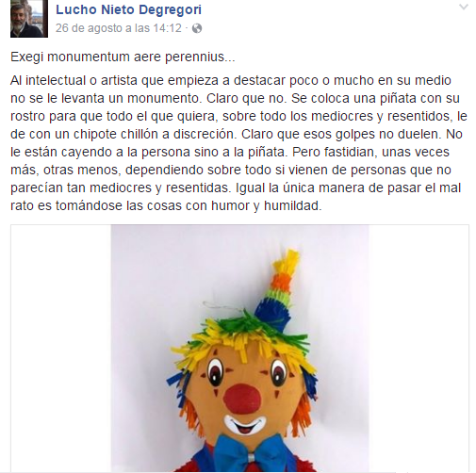
Task: Click the globe public privacy icon
Action: tap(197, 28)
